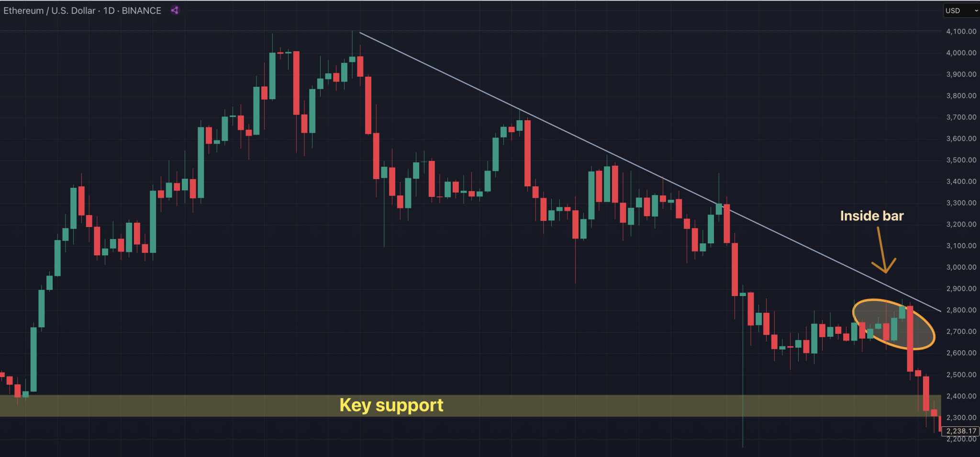Toggle selection of the Inside bar text label
This screenshot has width=980, height=457.
click(x=871, y=216)
